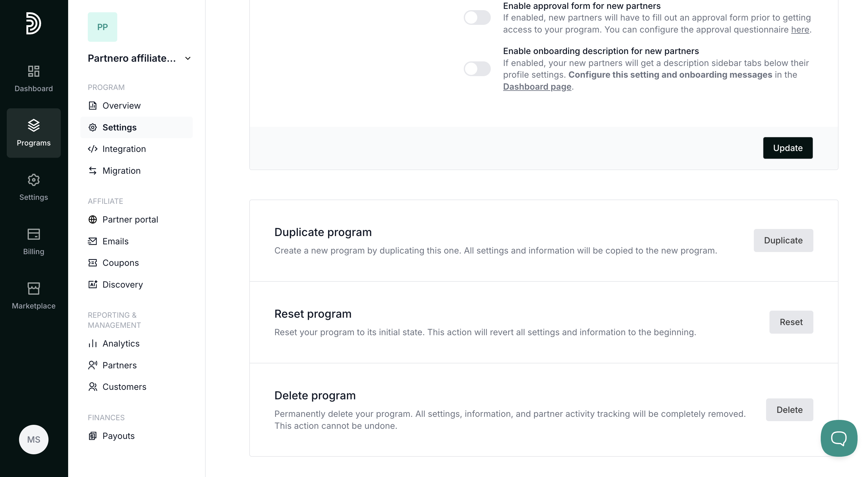
Task: Click the PP program thumbnail
Action: (103, 27)
